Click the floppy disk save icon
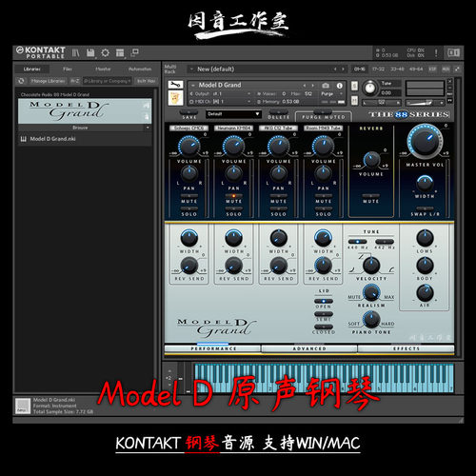 click(90, 52)
